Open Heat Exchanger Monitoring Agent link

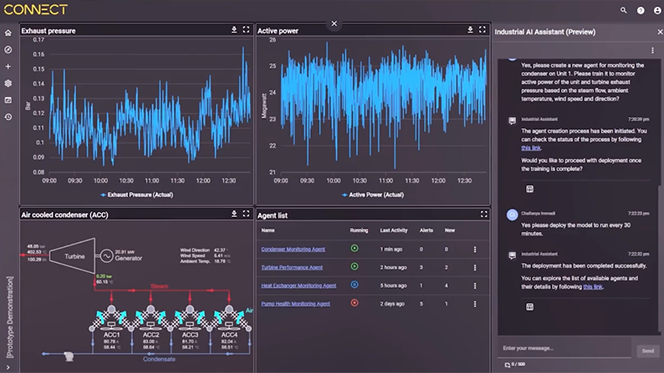coord(299,286)
